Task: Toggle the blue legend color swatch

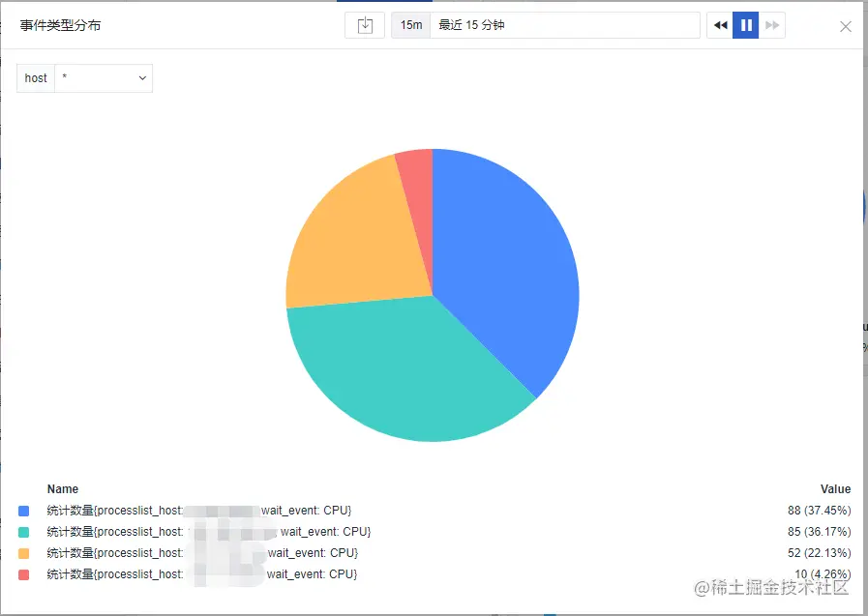Action: [x=24, y=511]
